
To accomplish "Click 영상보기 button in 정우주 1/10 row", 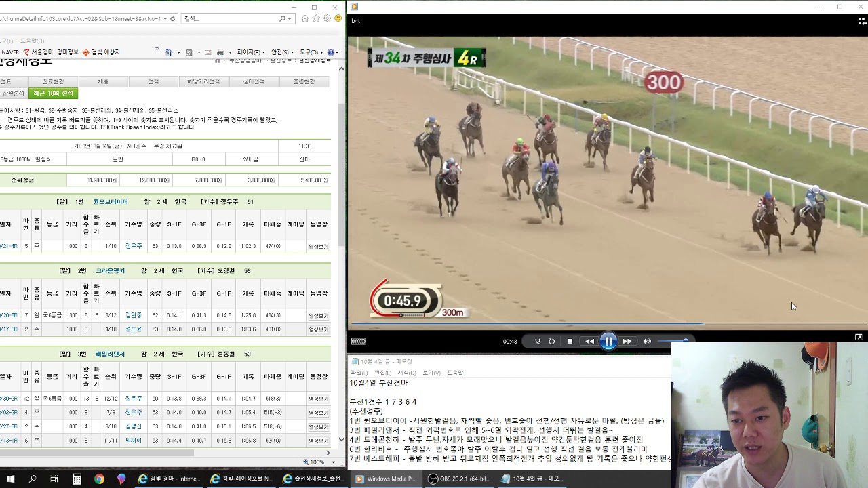I will (318, 247).
